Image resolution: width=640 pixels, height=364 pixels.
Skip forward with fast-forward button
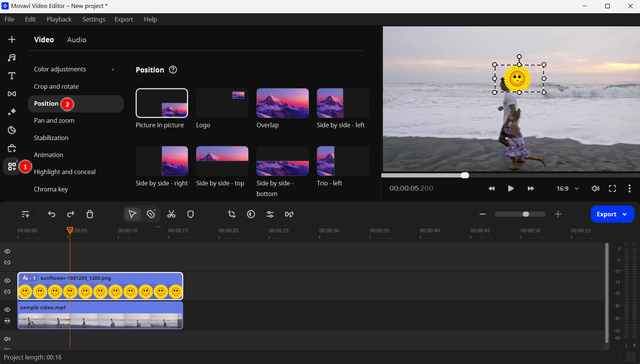click(531, 188)
